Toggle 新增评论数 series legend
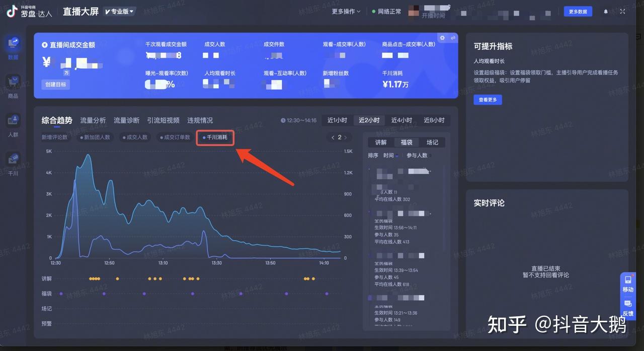 [x=54, y=137]
